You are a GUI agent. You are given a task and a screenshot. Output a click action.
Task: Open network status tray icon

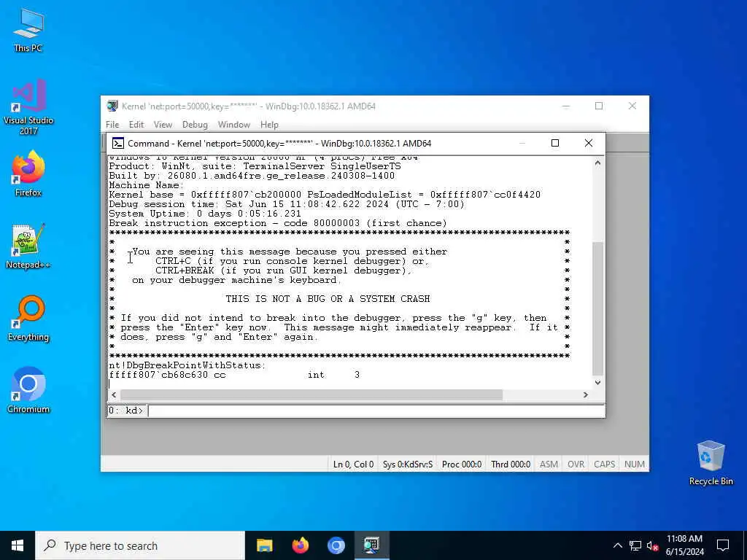click(x=635, y=545)
